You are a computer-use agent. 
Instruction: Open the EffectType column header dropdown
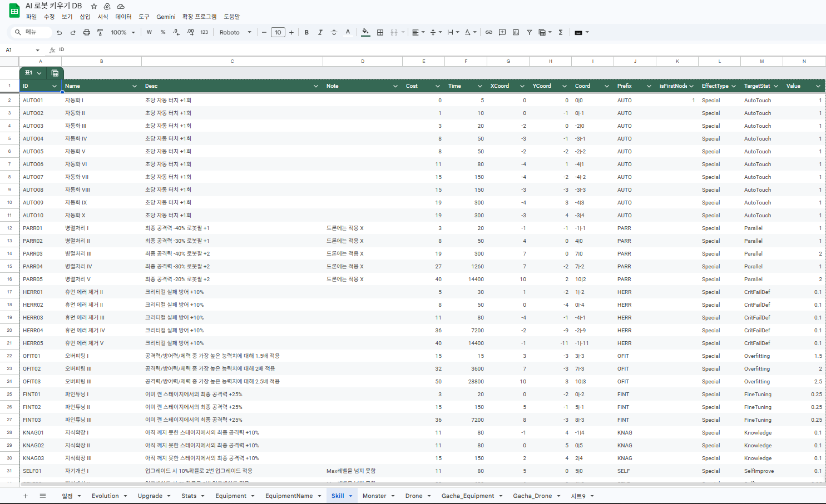733,86
